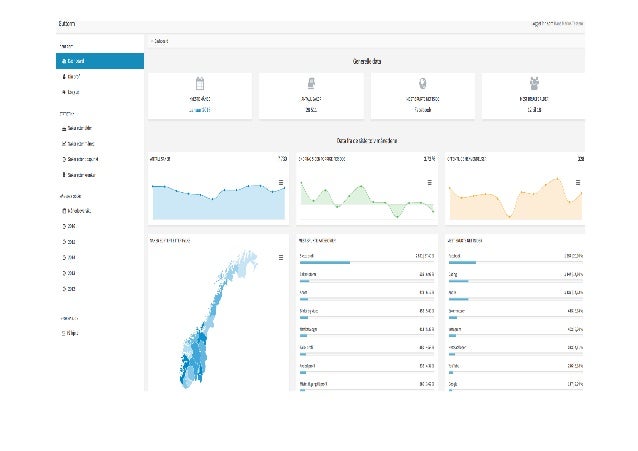Click the logged-in user link in header

(x=557, y=24)
